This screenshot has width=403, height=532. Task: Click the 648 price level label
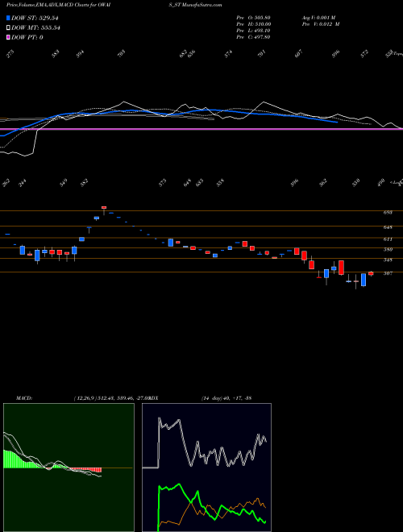pos(388,227)
